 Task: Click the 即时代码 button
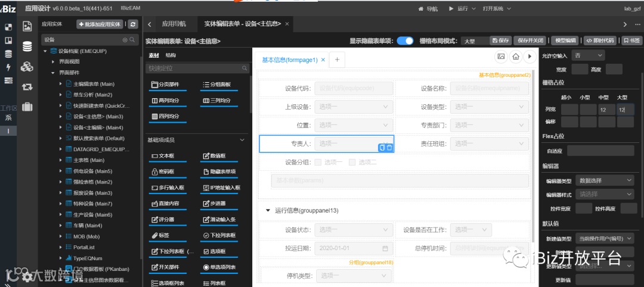(600, 40)
